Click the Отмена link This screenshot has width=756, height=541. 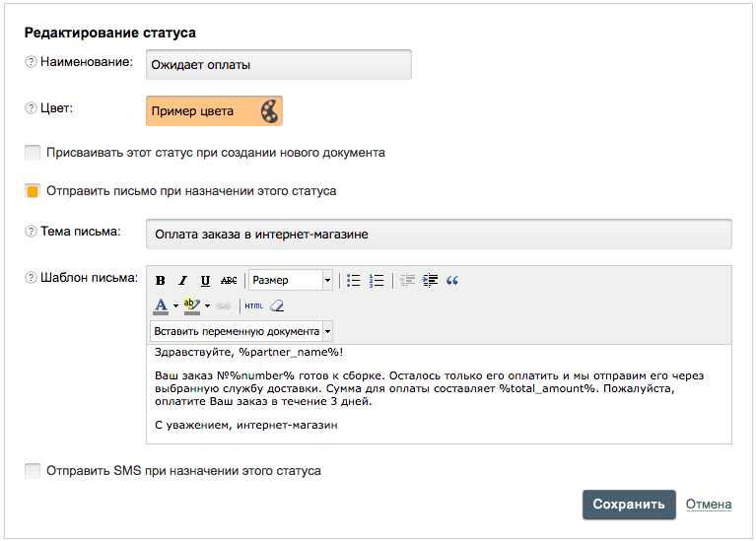[708, 505]
